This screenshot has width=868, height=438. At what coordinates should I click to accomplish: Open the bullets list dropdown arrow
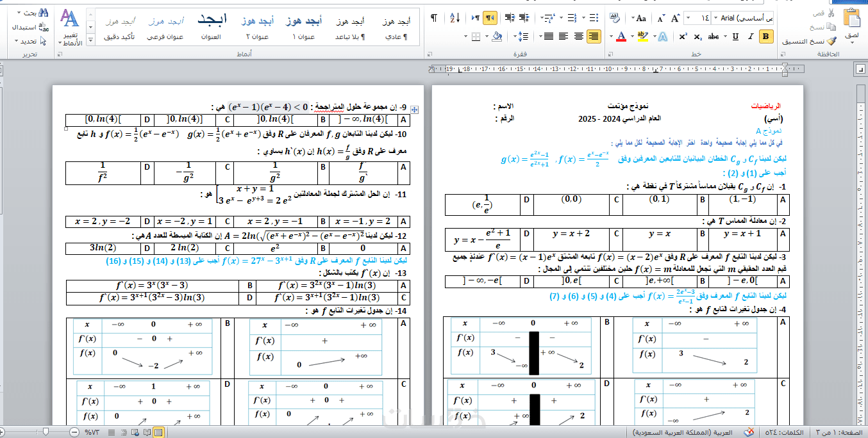point(584,18)
